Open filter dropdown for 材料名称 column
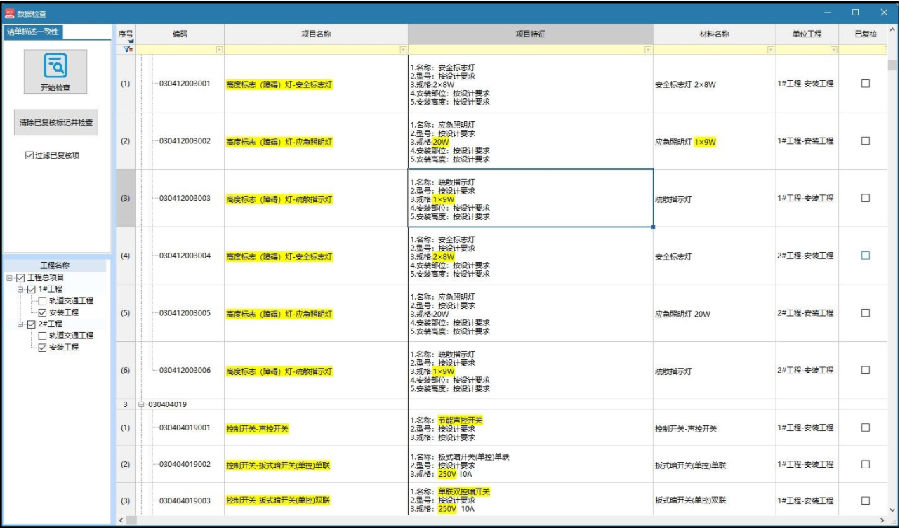This screenshot has width=899, height=528. click(x=769, y=49)
